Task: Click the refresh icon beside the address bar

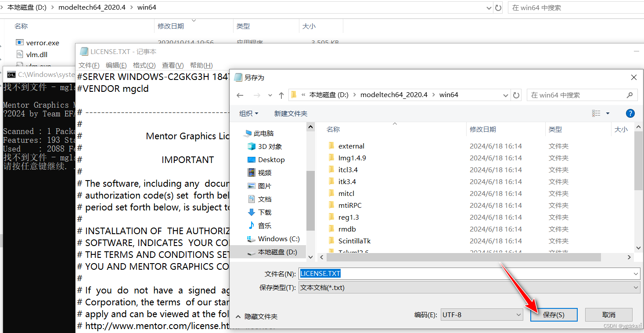Action: tap(517, 95)
